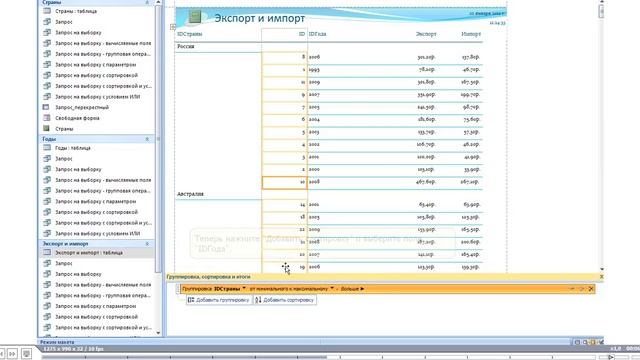The height and width of the screenshot is (360, 640).
Task: Open IDСтраны grouping field dropdown
Action: coord(244,289)
